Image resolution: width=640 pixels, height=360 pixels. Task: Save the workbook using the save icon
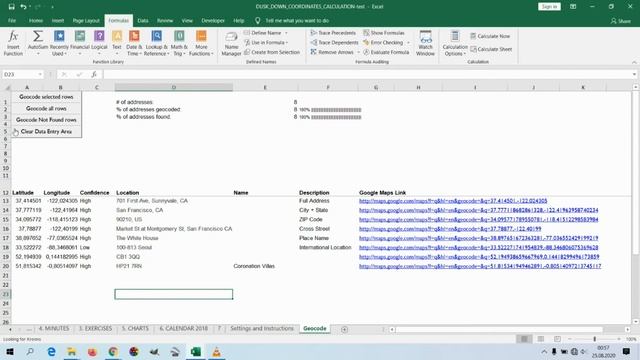click(x=11, y=7)
